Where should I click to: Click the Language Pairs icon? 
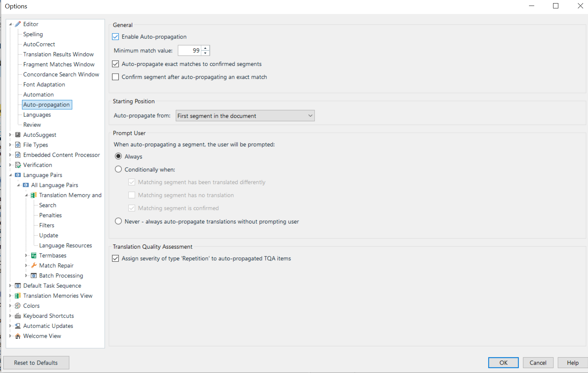18,175
